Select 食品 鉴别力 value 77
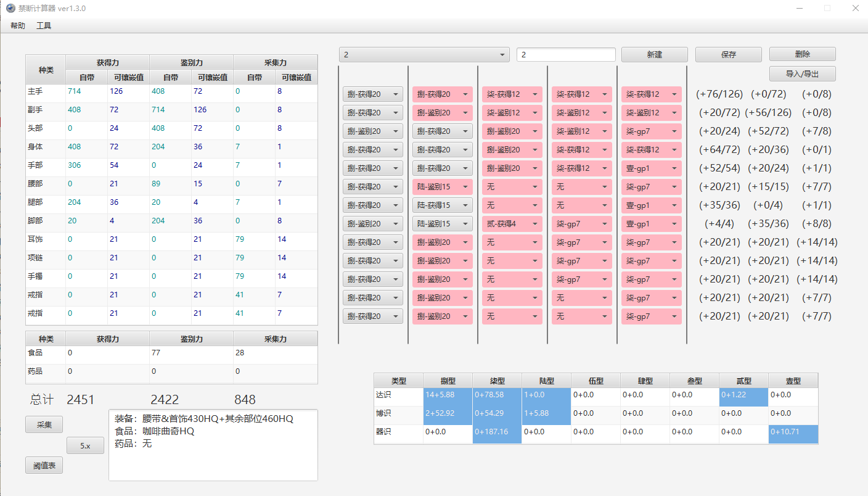Viewport: 868px width, 496px height. [156, 353]
